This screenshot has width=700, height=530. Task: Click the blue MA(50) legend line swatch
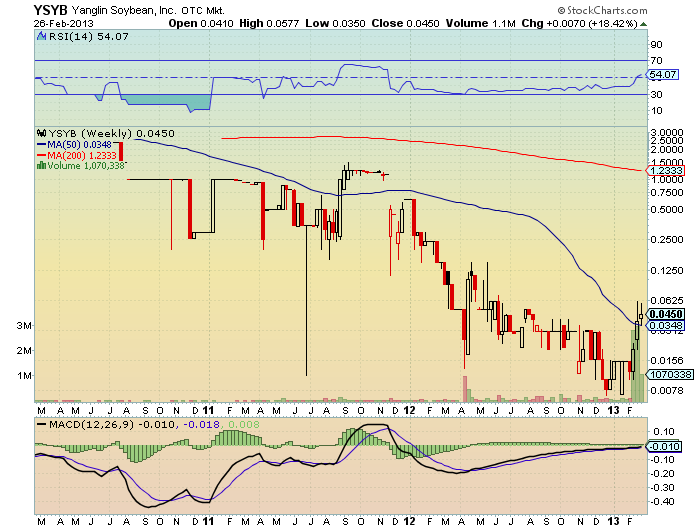[40, 145]
